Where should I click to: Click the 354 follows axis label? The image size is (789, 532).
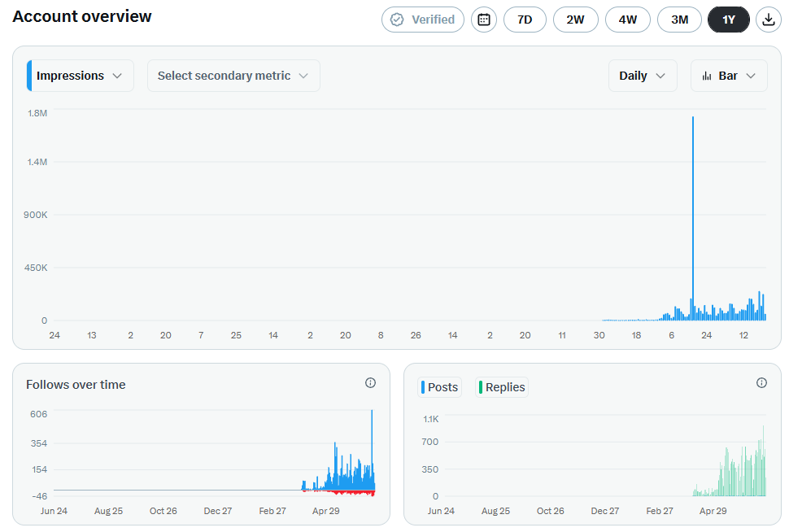click(x=39, y=443)
